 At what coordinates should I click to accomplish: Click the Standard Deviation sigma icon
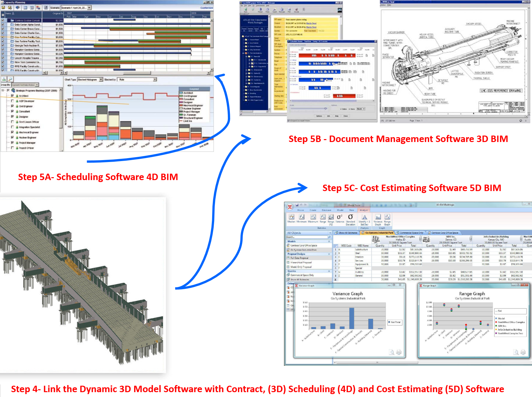(x=350, y=217)
